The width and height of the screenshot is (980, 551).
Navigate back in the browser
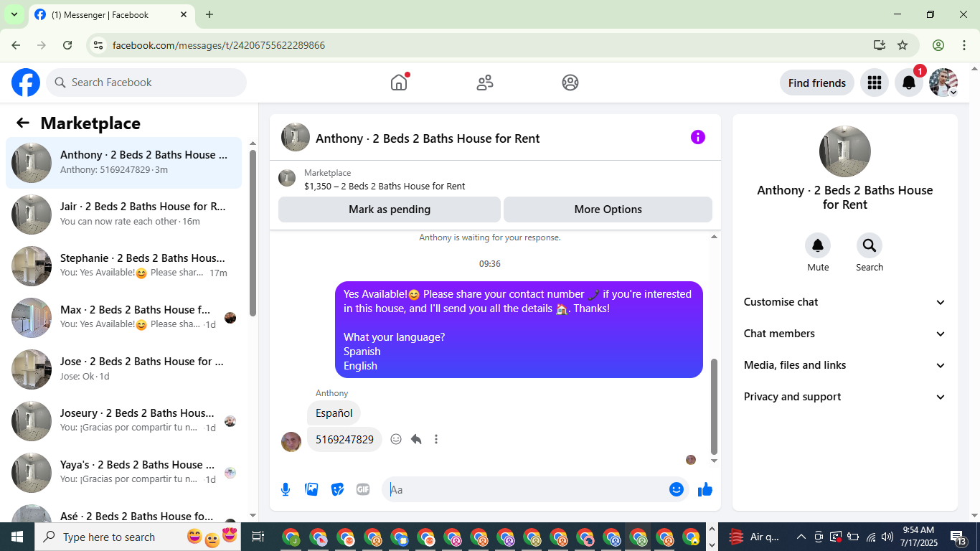pyautogui.click(x=16, y=45)
